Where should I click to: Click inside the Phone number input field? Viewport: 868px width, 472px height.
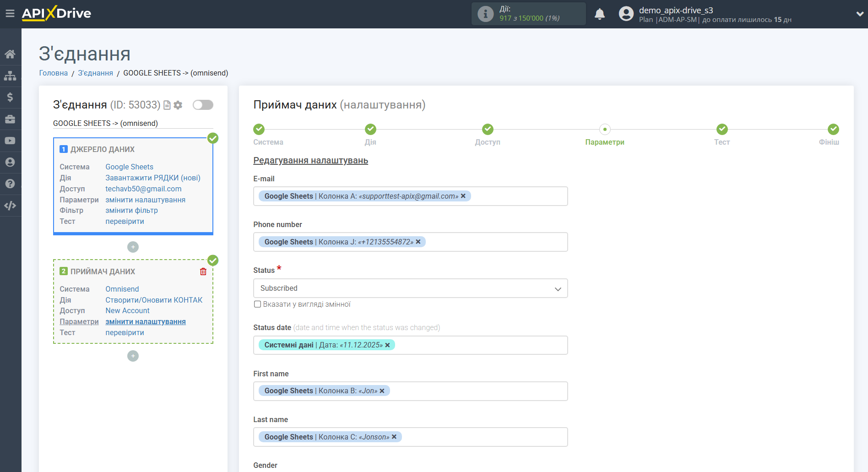[494, 242]
